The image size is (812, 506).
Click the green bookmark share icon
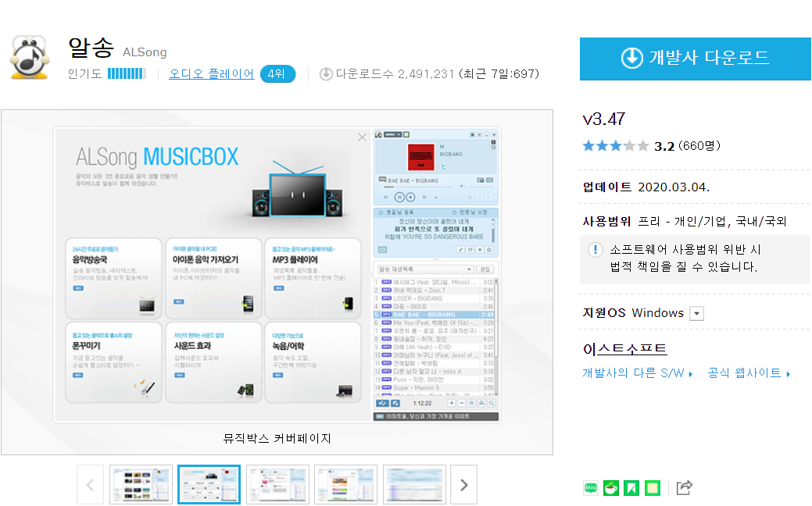(631, 487)
